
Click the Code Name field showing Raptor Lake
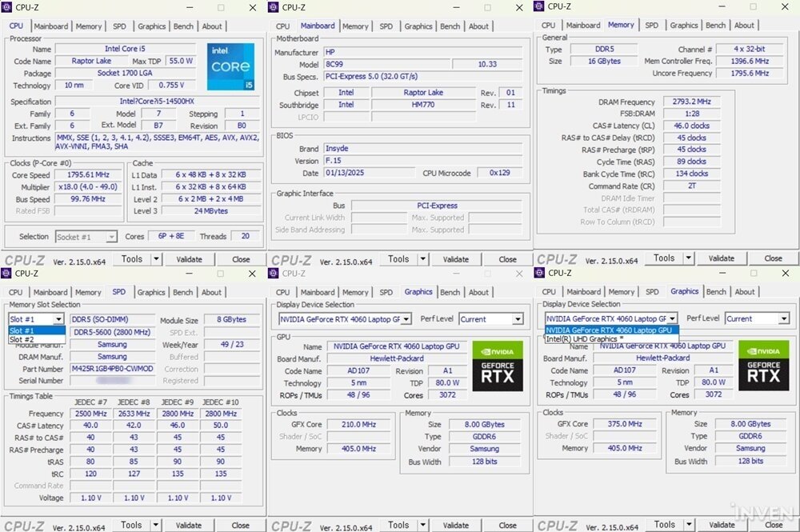[91, 61]
